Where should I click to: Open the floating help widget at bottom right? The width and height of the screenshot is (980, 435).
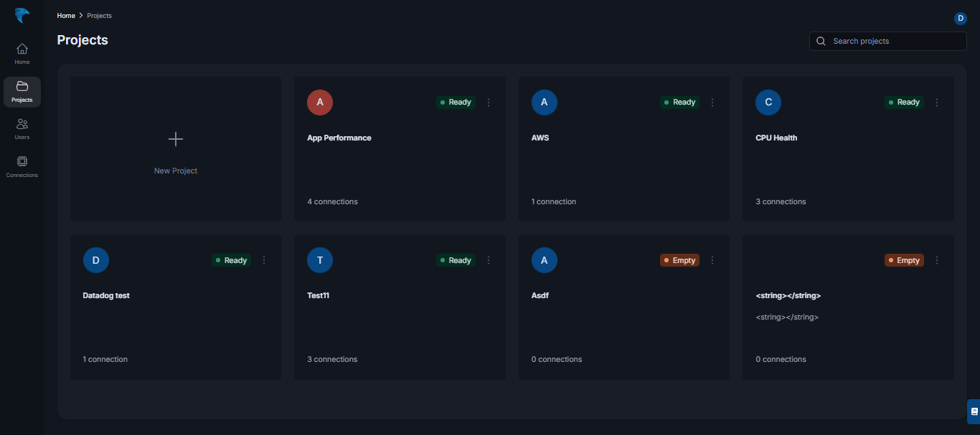[974, 411]
